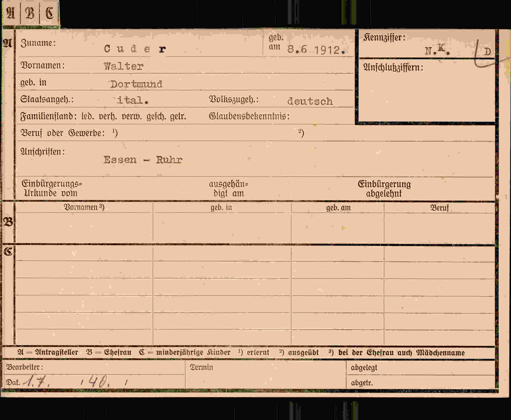Click the 'Anschlußziffern:' label
Image resolution: width=511 pixels, height=420 pixels.
[393, 67]
